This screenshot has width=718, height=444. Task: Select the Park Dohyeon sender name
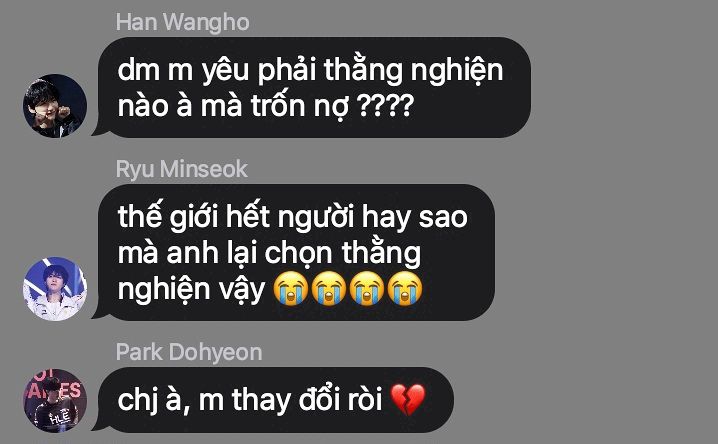click(189, 352)
